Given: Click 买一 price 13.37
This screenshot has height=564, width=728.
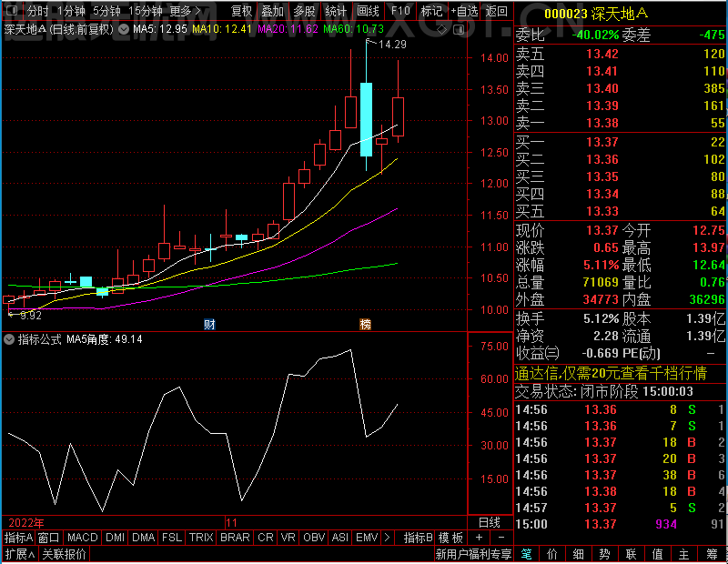Looking at the screenshot, I should [x=602, y=142].
